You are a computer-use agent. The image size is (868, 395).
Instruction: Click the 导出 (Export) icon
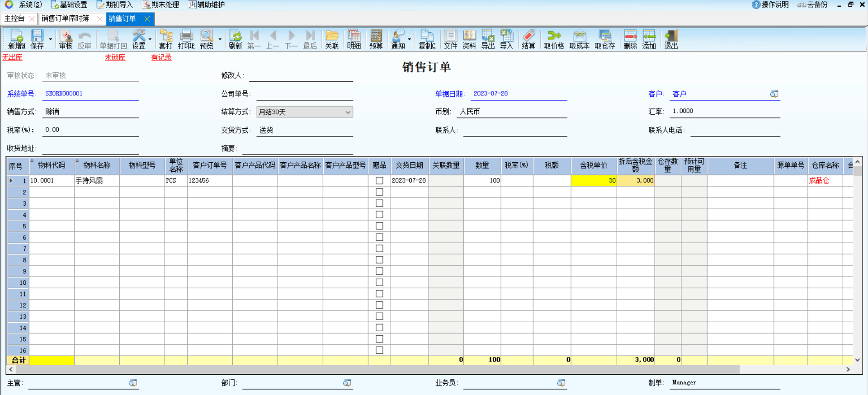[x=488, y=39]
